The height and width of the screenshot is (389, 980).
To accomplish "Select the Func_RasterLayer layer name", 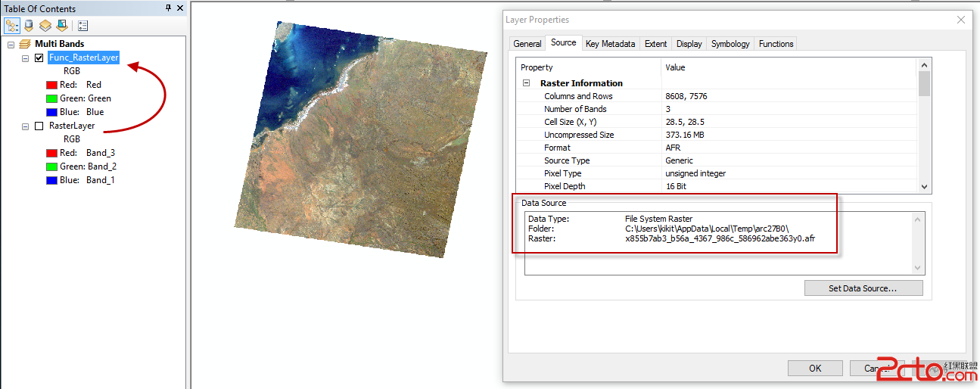I will 83,58.
